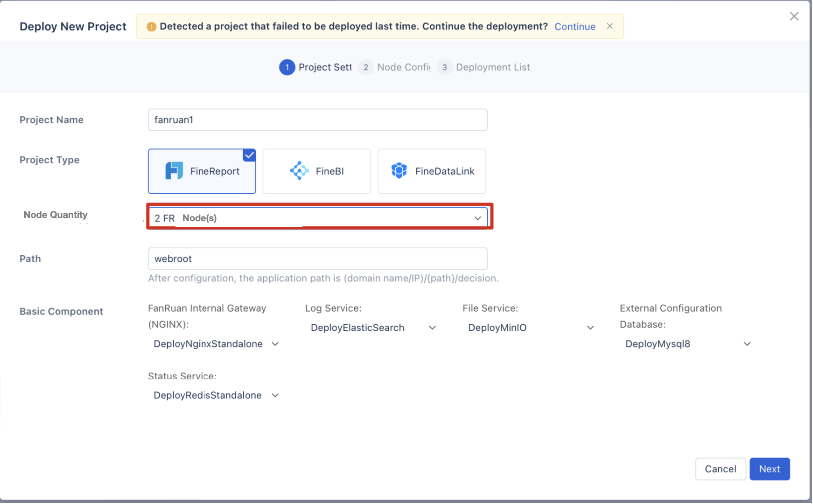Click the warning icon in the deployment banner
813x504 pixels.
tap(151, 27)
